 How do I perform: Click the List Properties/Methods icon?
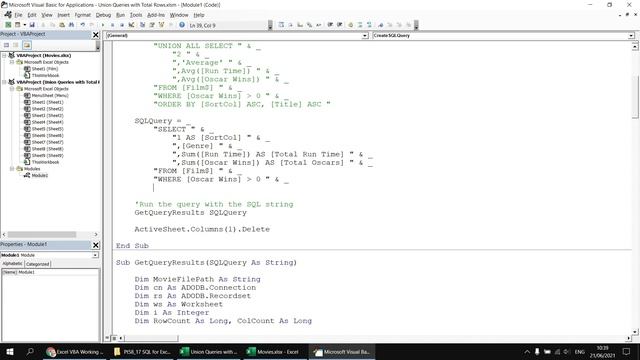pos(281,25)
